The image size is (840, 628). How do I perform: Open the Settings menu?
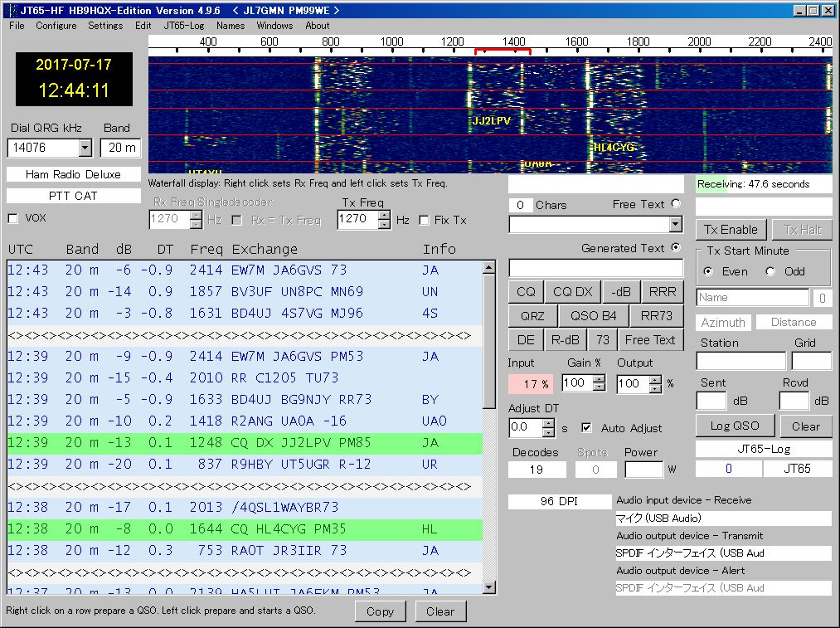pos(105,25)
